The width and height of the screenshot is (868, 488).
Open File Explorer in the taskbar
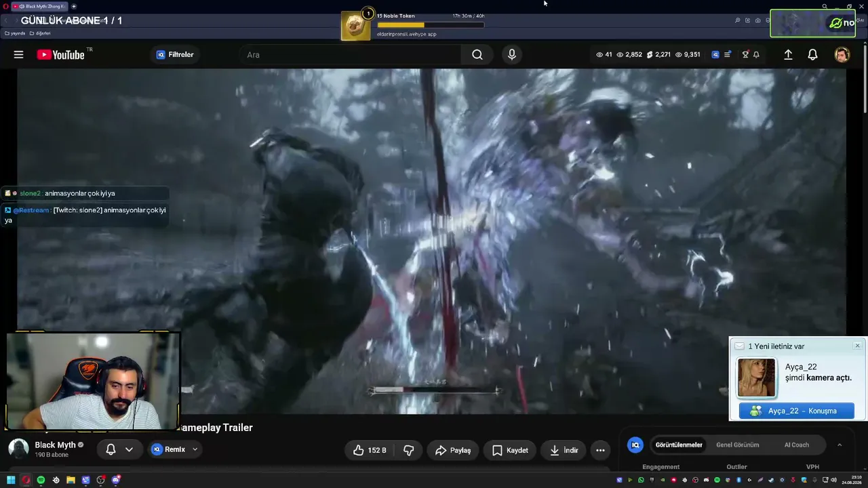(x=71, y=480)
